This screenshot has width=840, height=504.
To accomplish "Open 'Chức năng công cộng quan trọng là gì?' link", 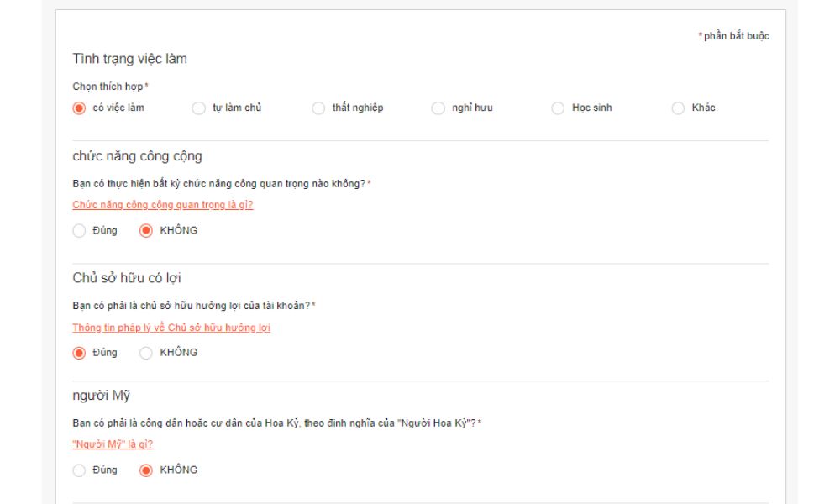I will click(163, 205).
